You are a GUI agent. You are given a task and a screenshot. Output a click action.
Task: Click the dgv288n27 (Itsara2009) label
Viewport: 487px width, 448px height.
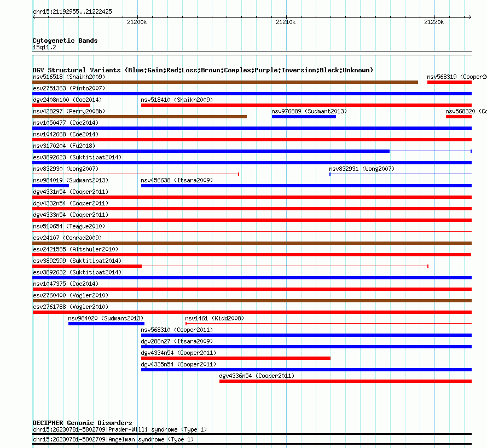[x=177, y=341]
